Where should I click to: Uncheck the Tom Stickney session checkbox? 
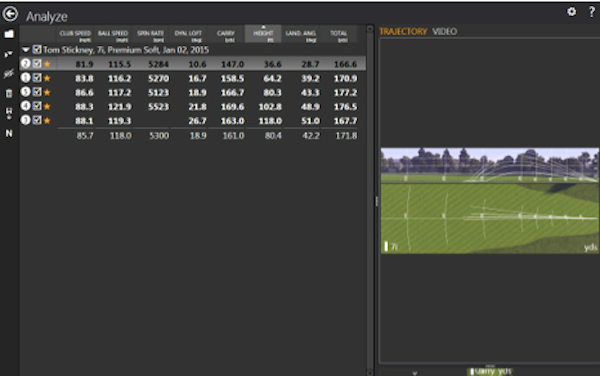click(37, 49)
